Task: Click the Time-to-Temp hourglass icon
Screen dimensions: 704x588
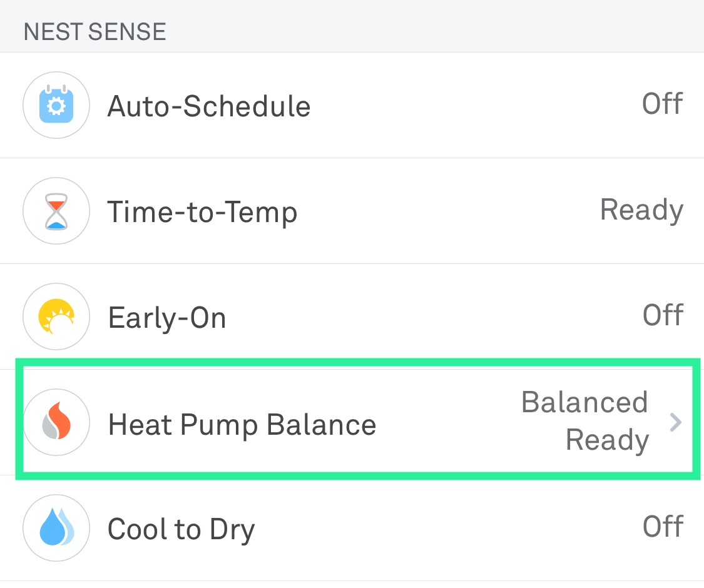Action: pos(56,211)
